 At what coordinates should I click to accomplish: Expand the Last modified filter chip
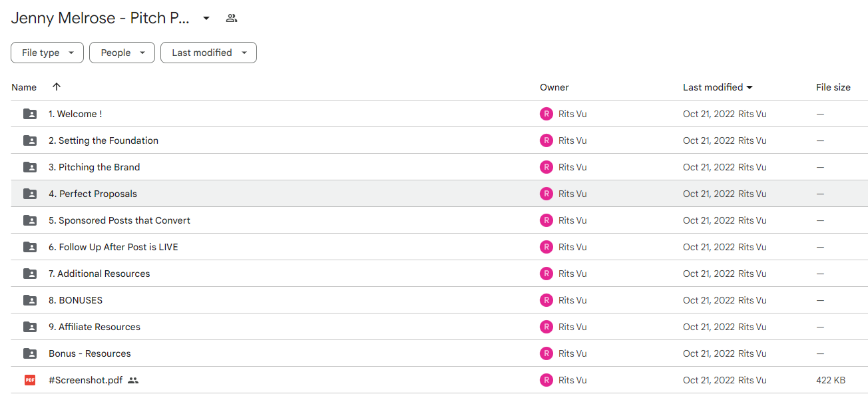[x=208, y=53]
